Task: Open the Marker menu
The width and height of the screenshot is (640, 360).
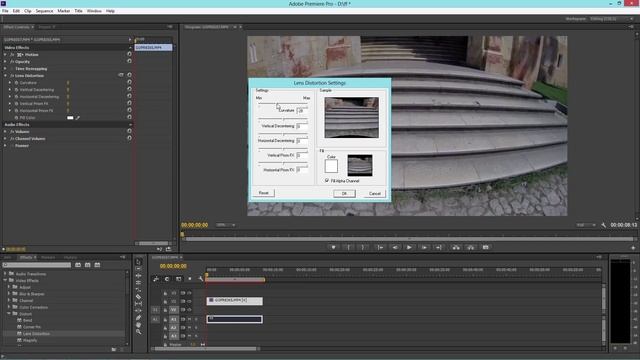Action: 64,11
